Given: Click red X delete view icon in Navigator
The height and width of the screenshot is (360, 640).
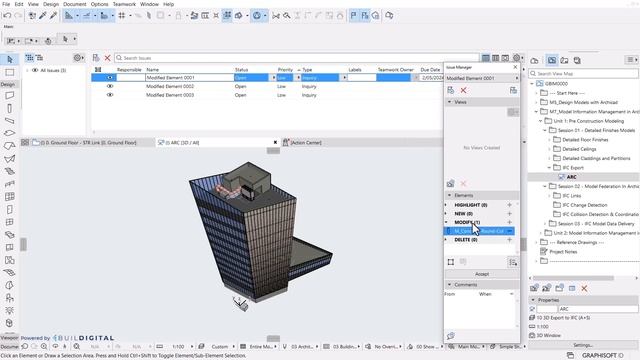Looking at the screenshot, I should tap(584, 288).
